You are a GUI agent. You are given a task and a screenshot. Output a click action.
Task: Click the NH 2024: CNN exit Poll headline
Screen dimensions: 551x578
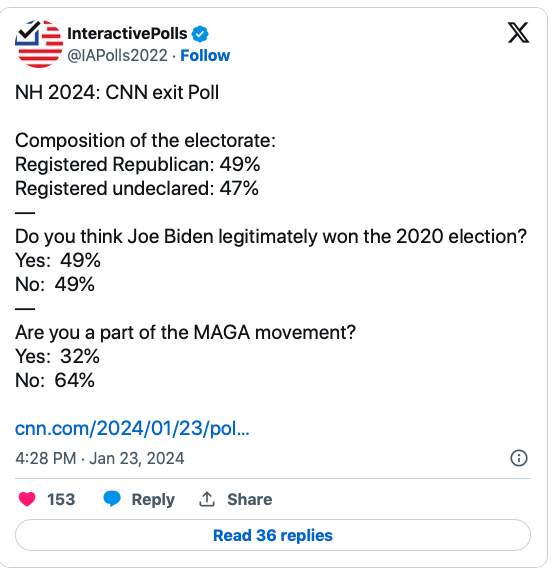click(117, 92)
